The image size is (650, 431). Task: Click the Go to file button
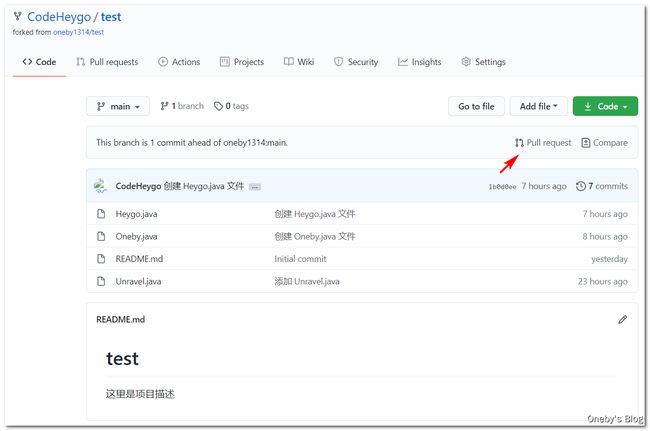[x=476, y=107]
